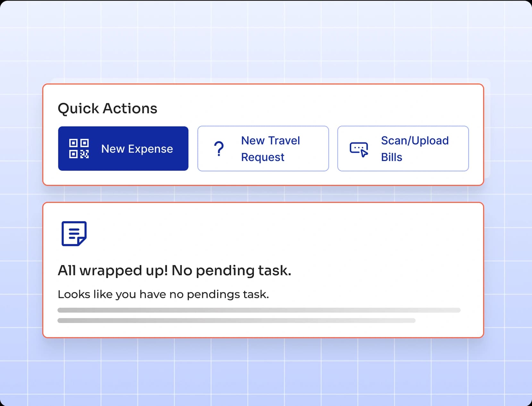532x406 pixels.
Task: Click the question mark icon for travel requests
Action: tap(219, 148)
